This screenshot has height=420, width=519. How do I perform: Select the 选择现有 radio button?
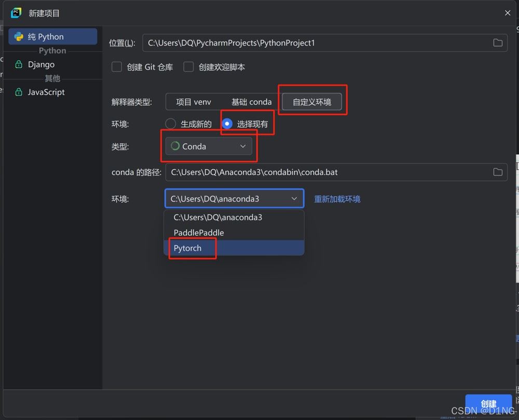point(227,124)
